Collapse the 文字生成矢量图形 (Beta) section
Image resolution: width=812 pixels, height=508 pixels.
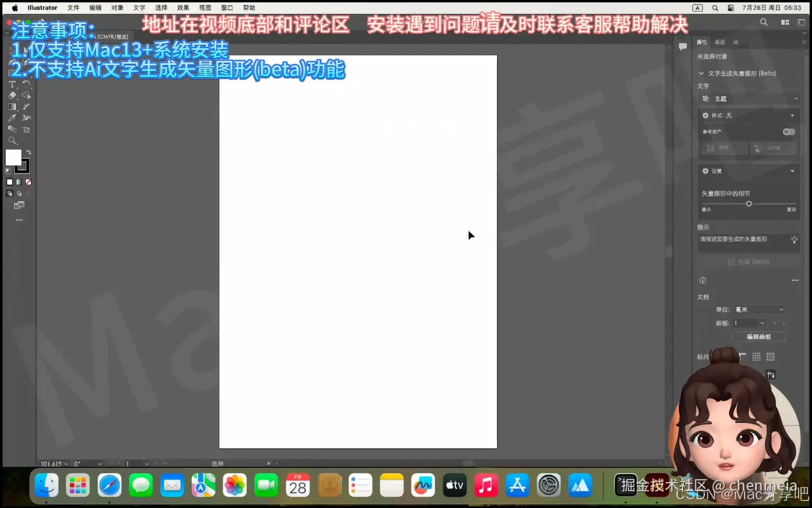(701, 73)
